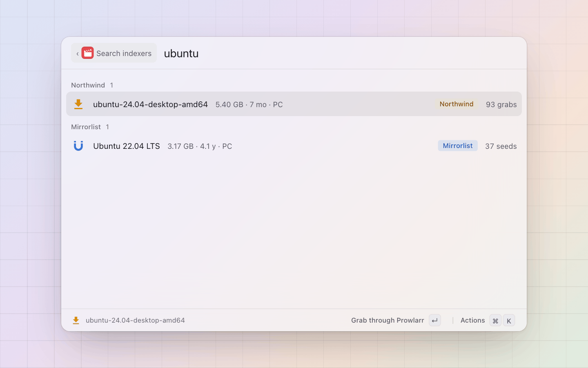Viewport: 588px width, 368px height.
Task: Click the orange download icon for ubuntu-24.04-desktop-amd64
Action: pyautogui.click(x=78, y=104)
